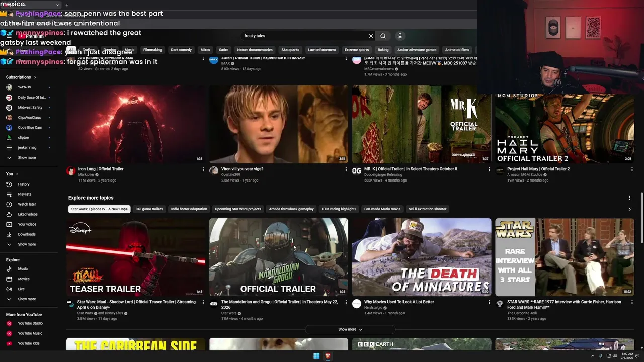Filter by 'Skateparks' chip
The image size is (644, 362).
pos(290,50)
